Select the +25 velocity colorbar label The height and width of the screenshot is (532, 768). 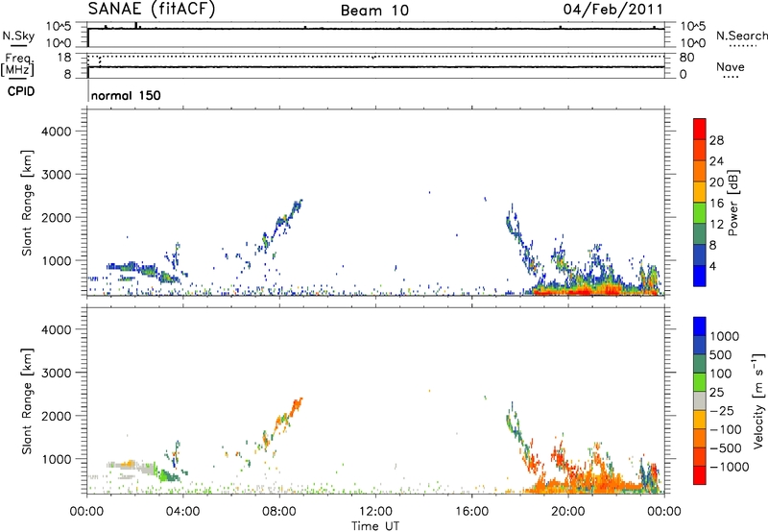(x=716, y=393)
